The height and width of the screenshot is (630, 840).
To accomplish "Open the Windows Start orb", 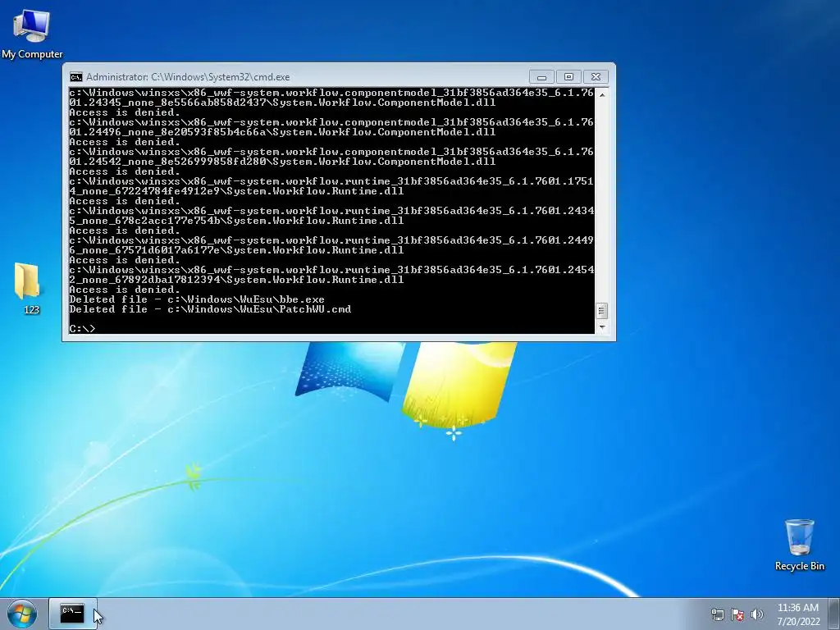I will point(22,614).
